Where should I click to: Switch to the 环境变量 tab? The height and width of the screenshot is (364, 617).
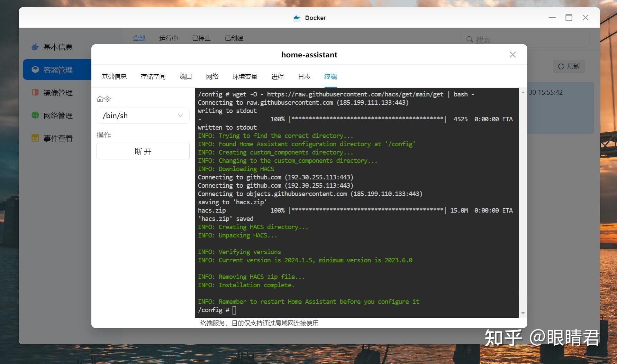245,76
